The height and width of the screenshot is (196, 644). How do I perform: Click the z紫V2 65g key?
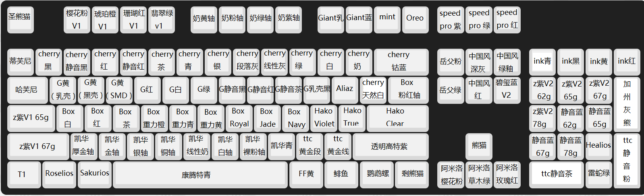570,90
